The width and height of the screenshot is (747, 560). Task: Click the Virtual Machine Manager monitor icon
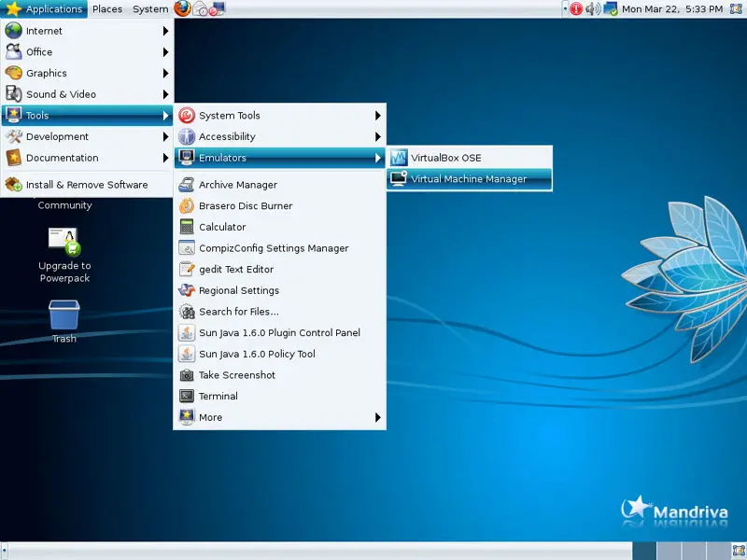pos(399,178)
